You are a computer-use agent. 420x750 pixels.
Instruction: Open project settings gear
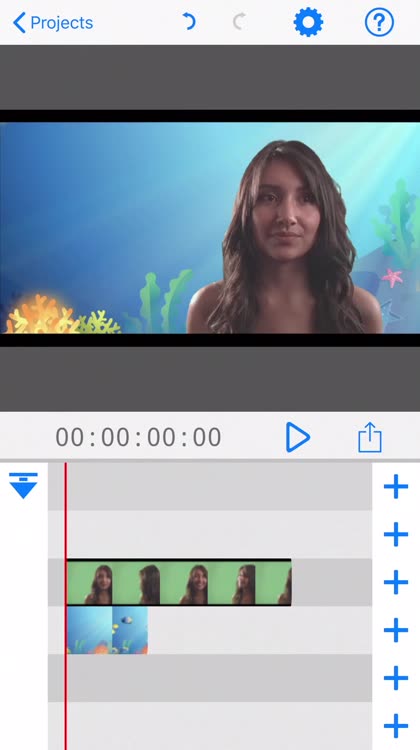[x=308, y=22]
